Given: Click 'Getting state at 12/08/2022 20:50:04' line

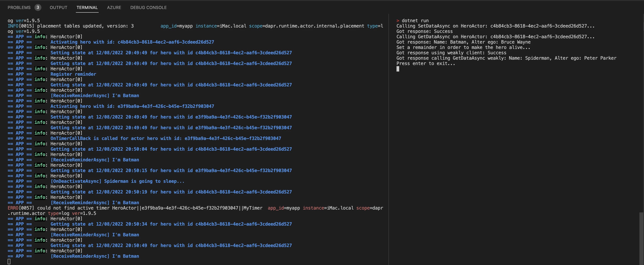Looking at the screenshot, I should click(171, 149).
